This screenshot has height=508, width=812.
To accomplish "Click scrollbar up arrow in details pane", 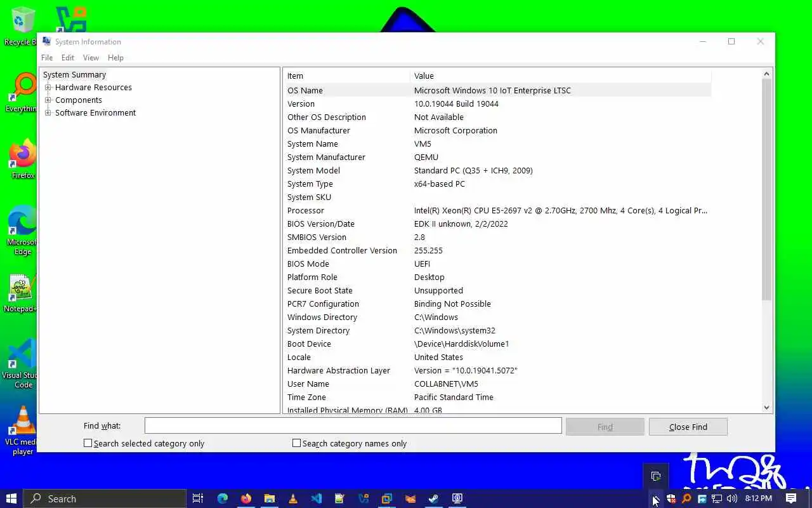I will (766, 74).
